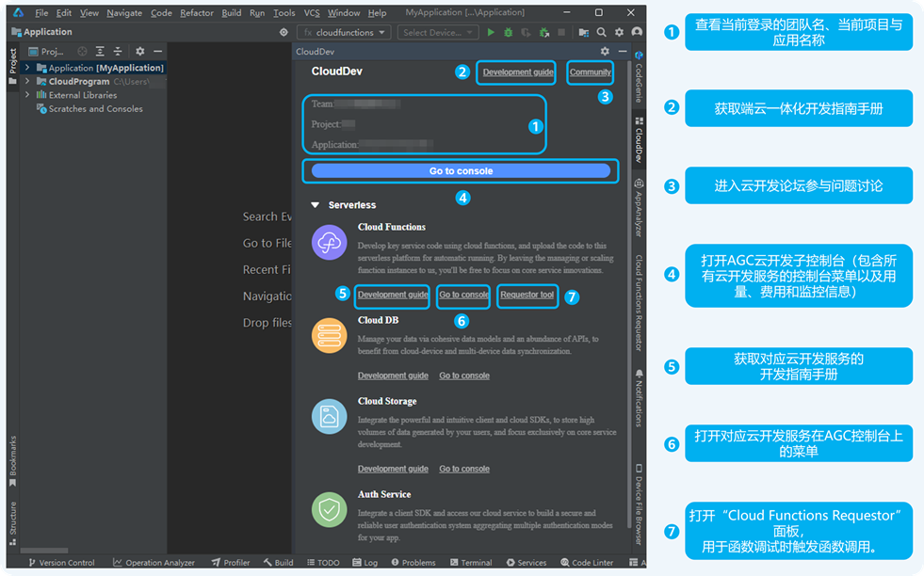Click the Auth Service shield icon

pos(329,509)
